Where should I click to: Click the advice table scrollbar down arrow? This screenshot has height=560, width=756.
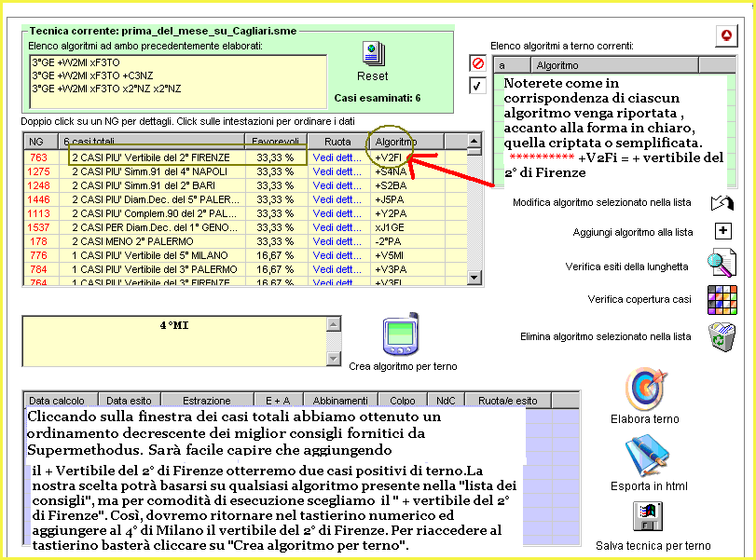(x=474, y=277)
